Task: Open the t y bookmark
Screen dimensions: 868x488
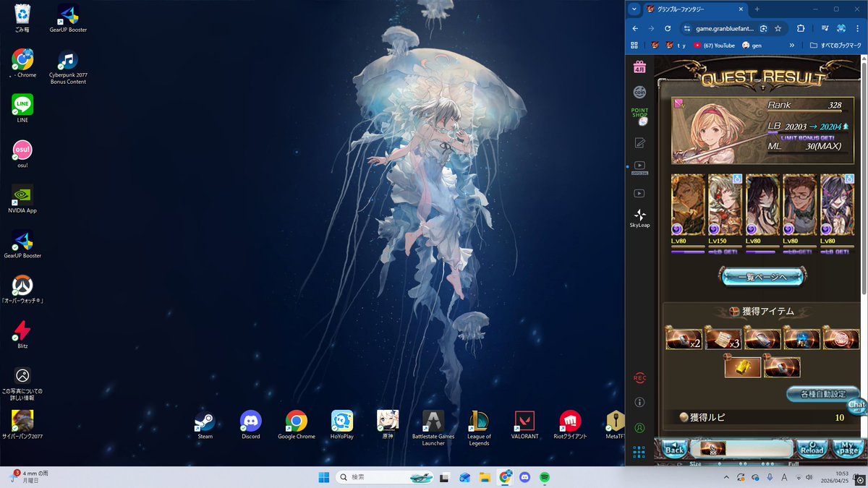Action: (674, 45)
